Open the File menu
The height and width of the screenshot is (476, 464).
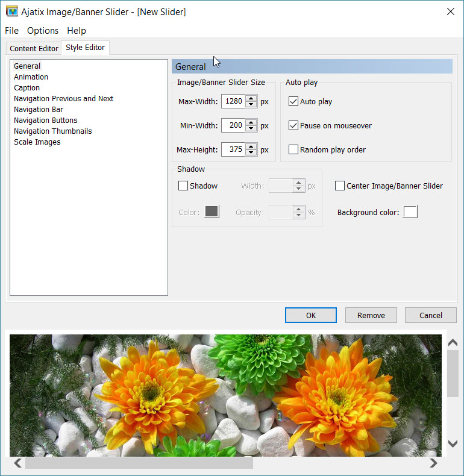(12, 31)
